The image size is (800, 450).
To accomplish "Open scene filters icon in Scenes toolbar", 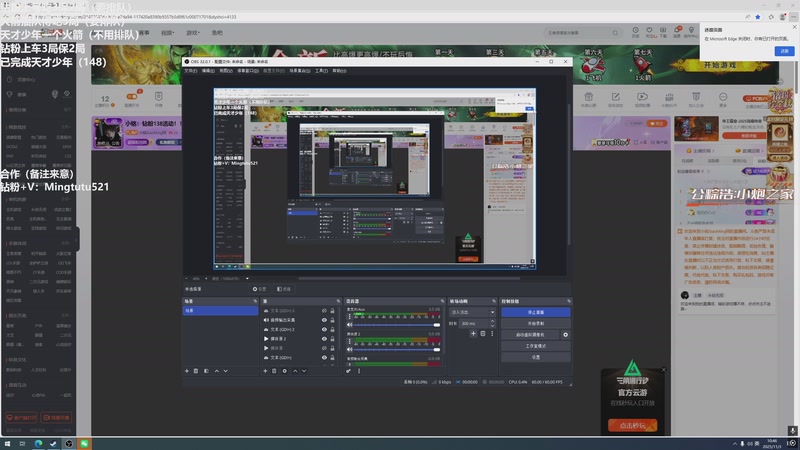I will (x=206, y=371).
